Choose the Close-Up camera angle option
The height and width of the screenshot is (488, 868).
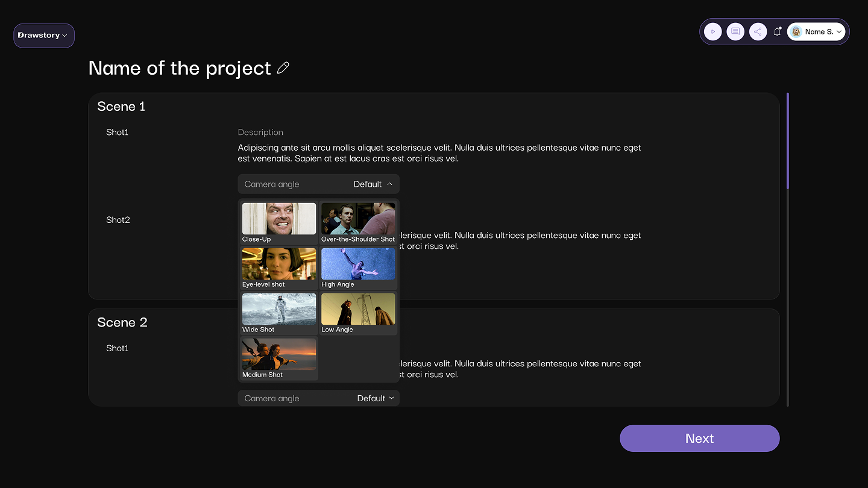(279, 223)
